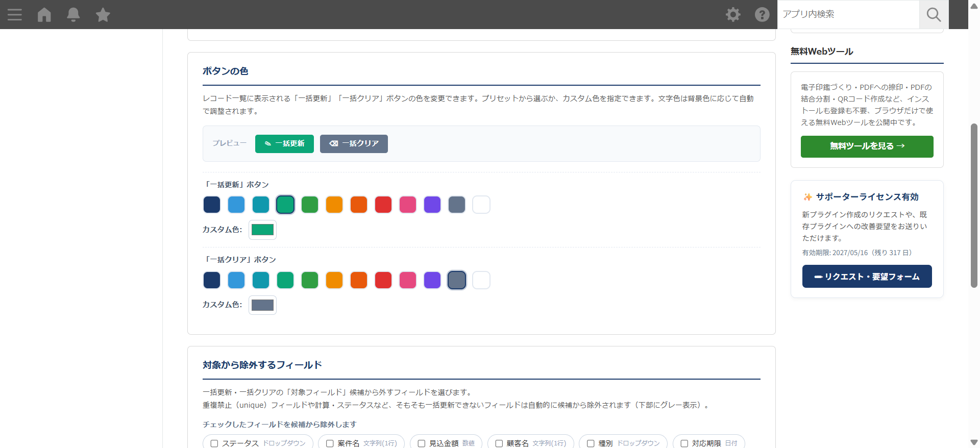Select white swatch for 一括クリア button

(x=481, y=280)
